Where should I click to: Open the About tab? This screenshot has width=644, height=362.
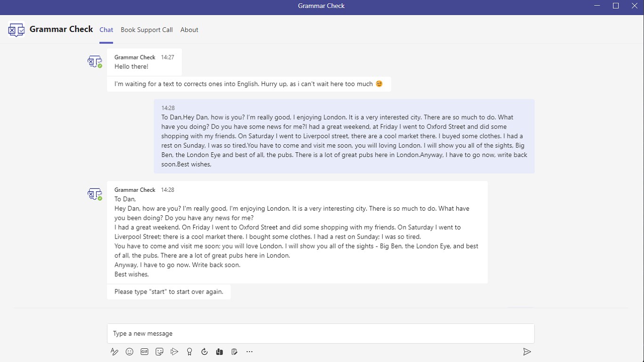189,30
